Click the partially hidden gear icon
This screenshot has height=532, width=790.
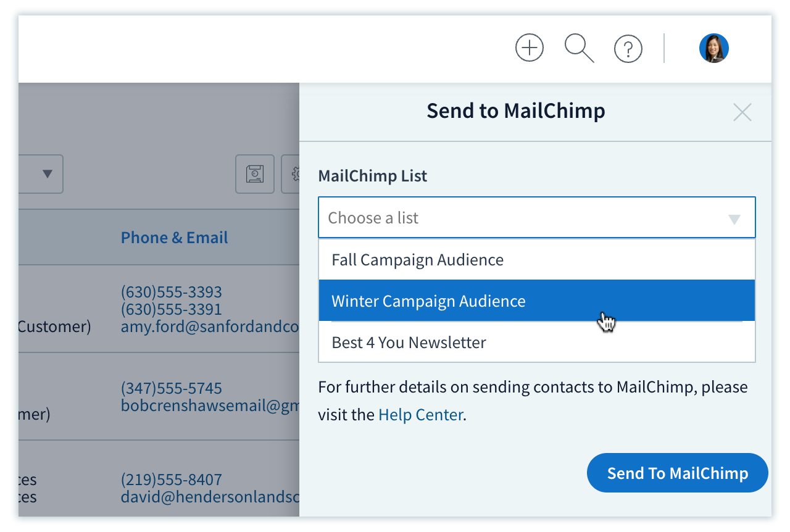pos(291,174)
